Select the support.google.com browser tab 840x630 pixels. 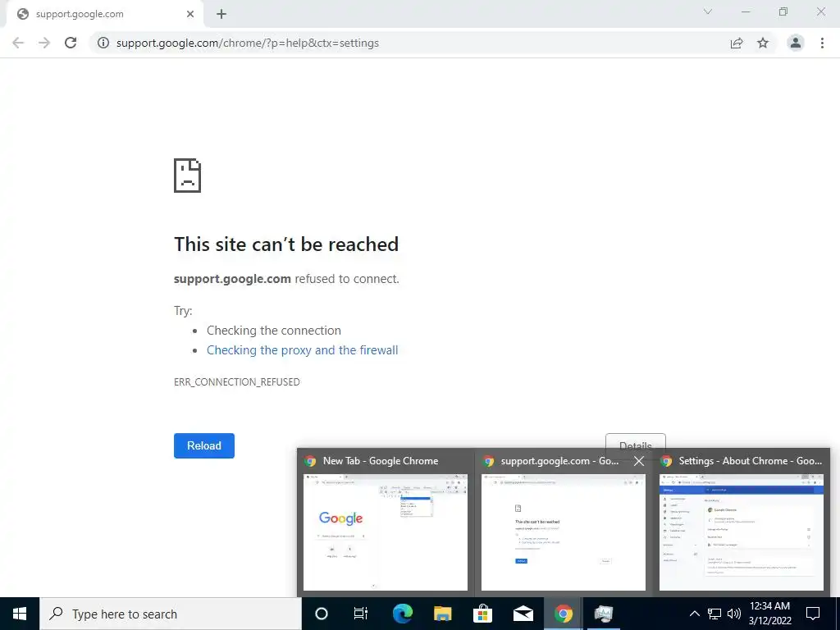point(105,15)
